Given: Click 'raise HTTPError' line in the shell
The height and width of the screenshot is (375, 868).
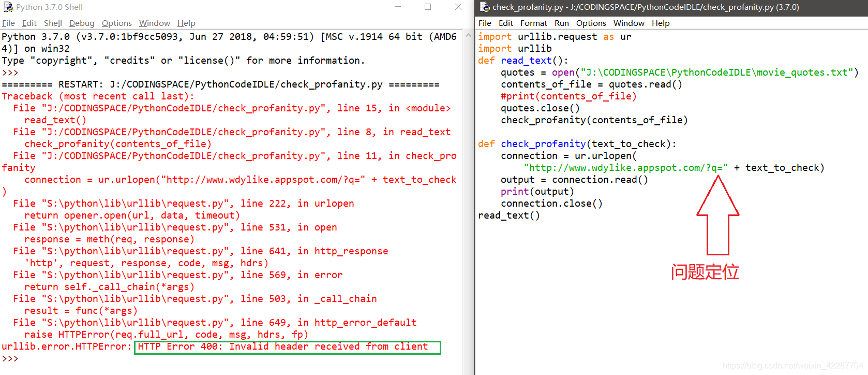Looking at the screenshot, I should 166,335.
